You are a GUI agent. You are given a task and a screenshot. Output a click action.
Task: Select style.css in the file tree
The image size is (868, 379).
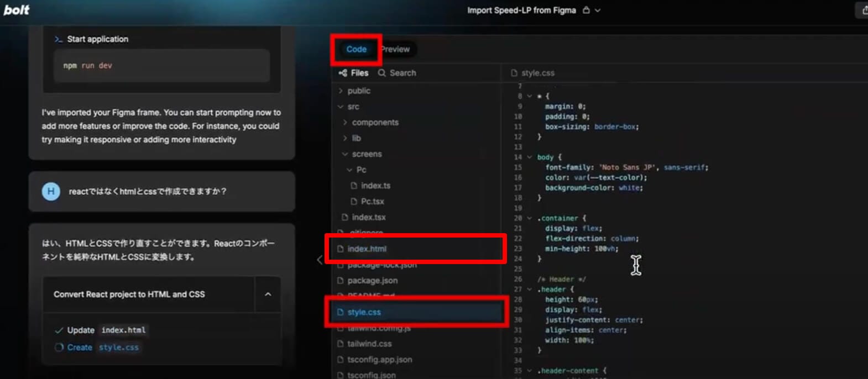coord(364,312)
